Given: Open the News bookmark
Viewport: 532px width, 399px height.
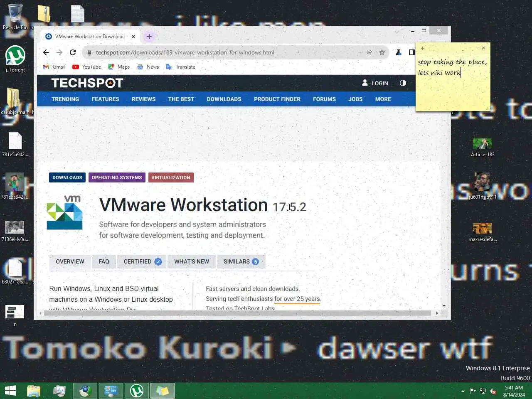Looking at the screenshot, I should click(x=148, y=67).
